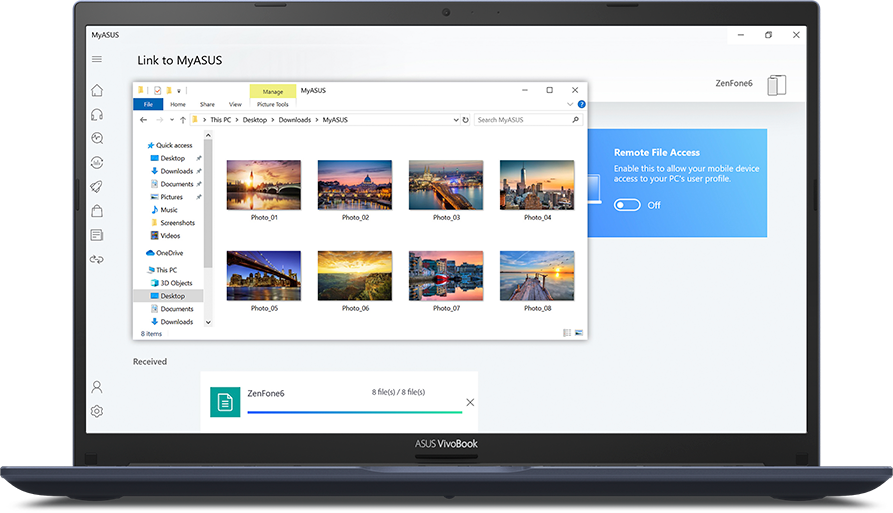The image size is (893, 513).
Task: Select Photo_08 thumbnail
Action: point(537,276)
